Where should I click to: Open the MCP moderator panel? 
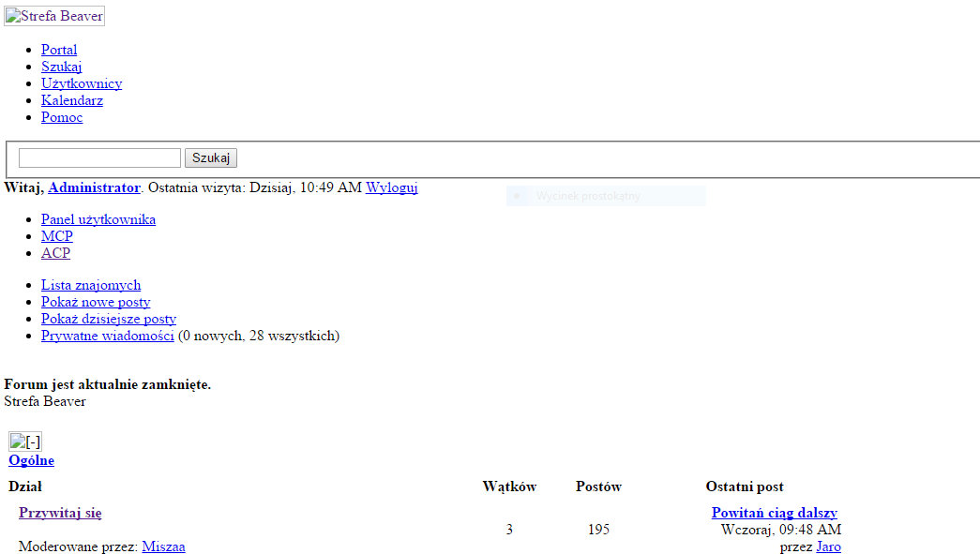pos(57,237)
